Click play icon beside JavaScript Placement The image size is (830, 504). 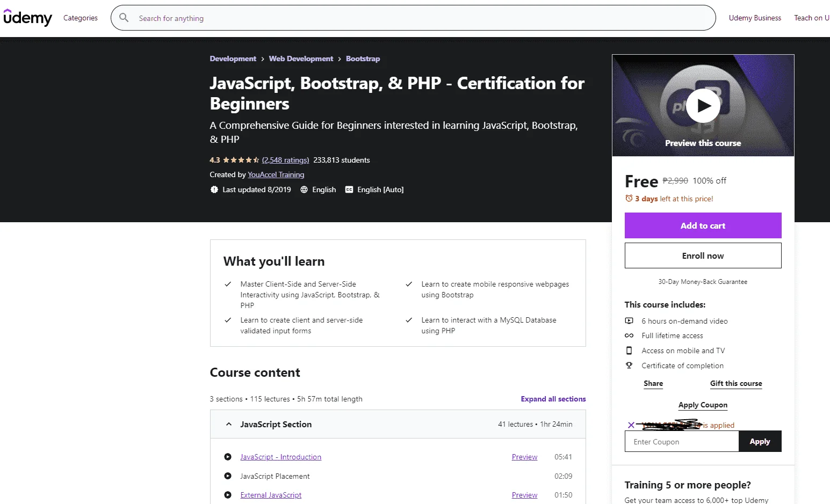228,476
